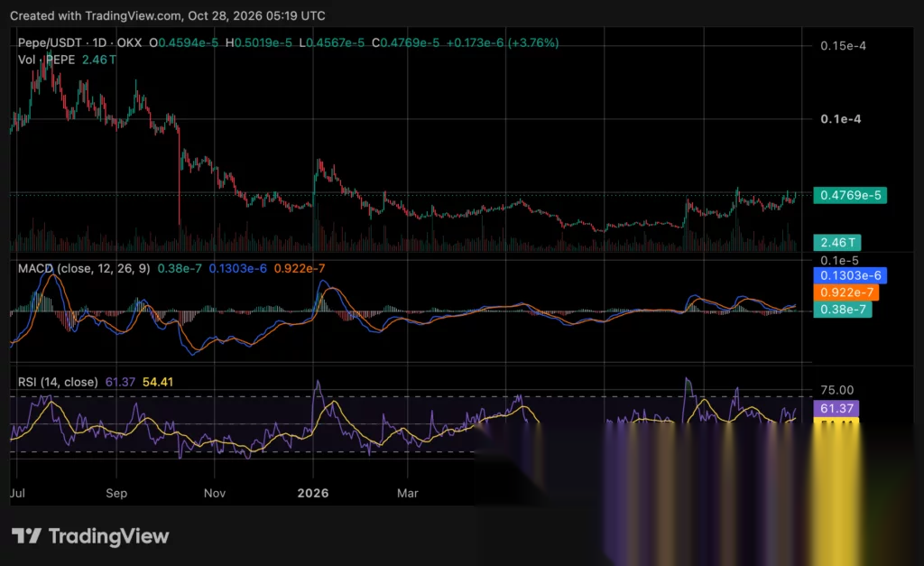This screenshot has height=566, width=924.
Task: Click the blue 0.1303e-6 MACD label
Action: pyautogui.click(x=850, y=275)
